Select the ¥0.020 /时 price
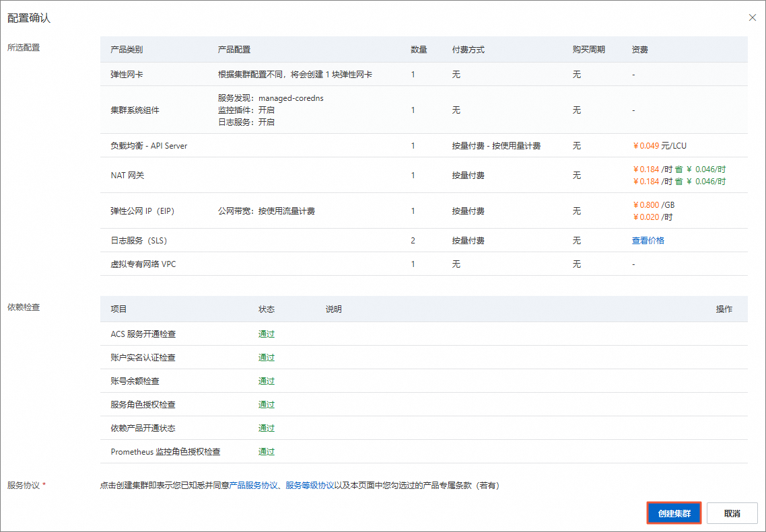The width and height of the screenshot is (766, 532). pyautogui.click(x=653, y=217)
